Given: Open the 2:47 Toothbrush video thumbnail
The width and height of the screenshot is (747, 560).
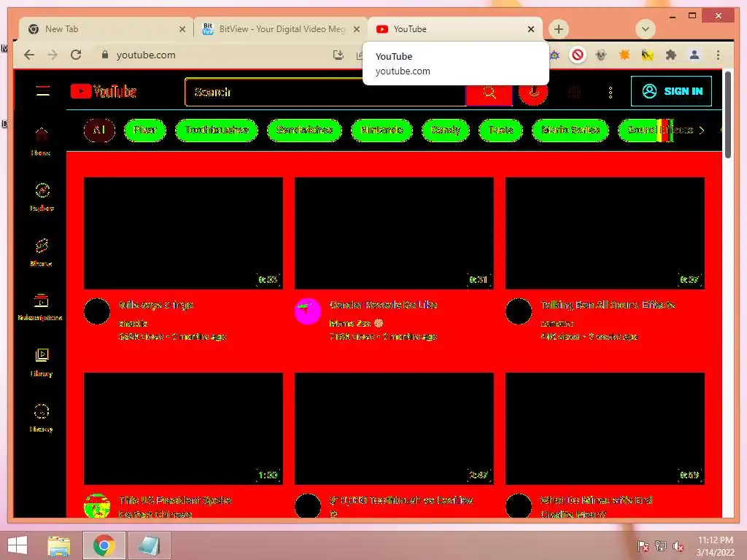Looking at the screenshot, I should point(394,429).
